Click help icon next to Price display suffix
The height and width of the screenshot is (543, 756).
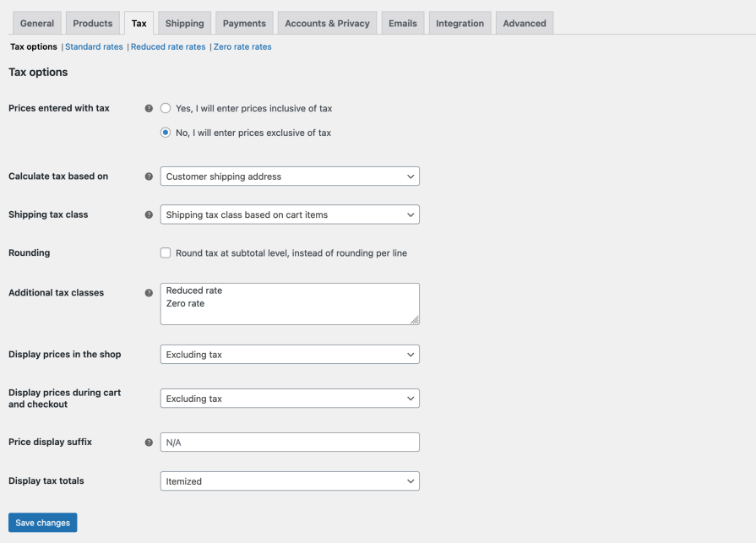pyautogui.click(x=149, y=442)
